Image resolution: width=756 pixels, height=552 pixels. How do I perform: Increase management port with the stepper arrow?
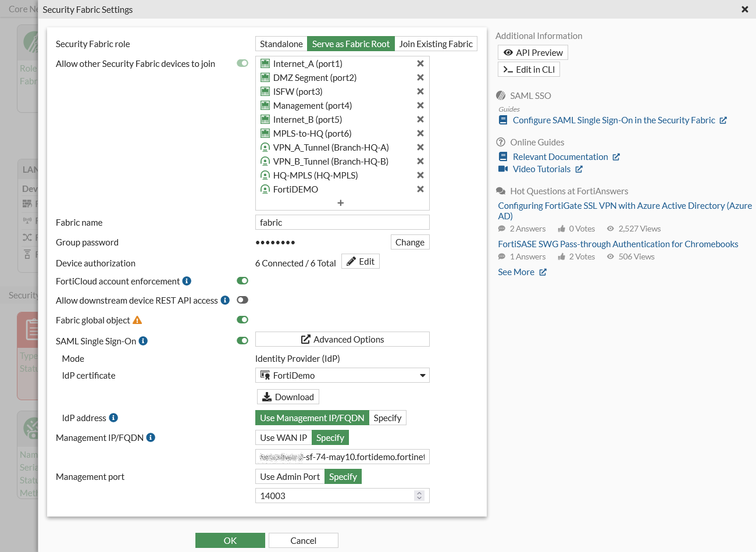(419, 493)
